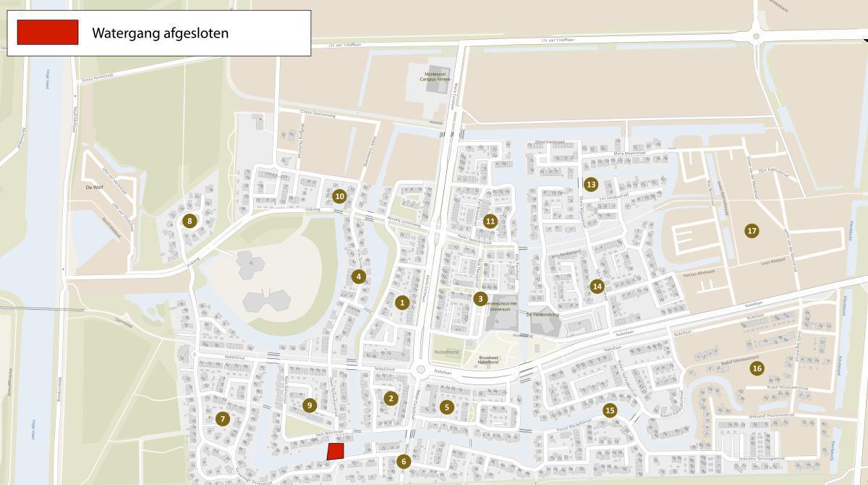Click the red legend color swatch
868x485 pixels.
point(48,33)
